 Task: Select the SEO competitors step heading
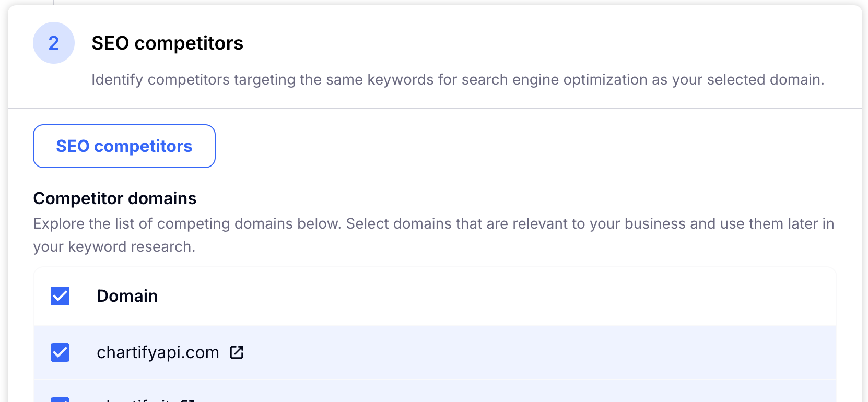tap(167, 43)
